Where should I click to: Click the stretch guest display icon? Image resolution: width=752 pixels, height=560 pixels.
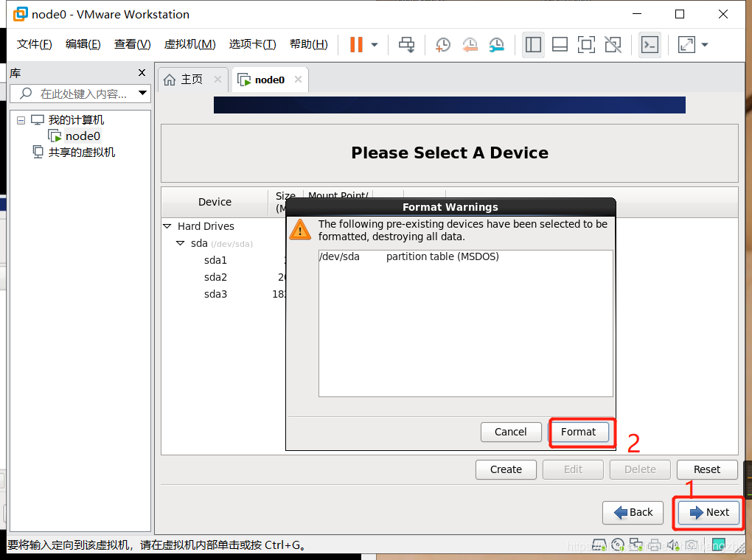pyautogui.click(x=686, y=45)
